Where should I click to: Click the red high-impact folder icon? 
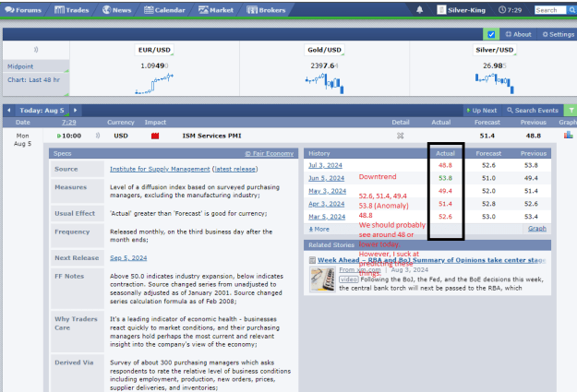[155, 136]
